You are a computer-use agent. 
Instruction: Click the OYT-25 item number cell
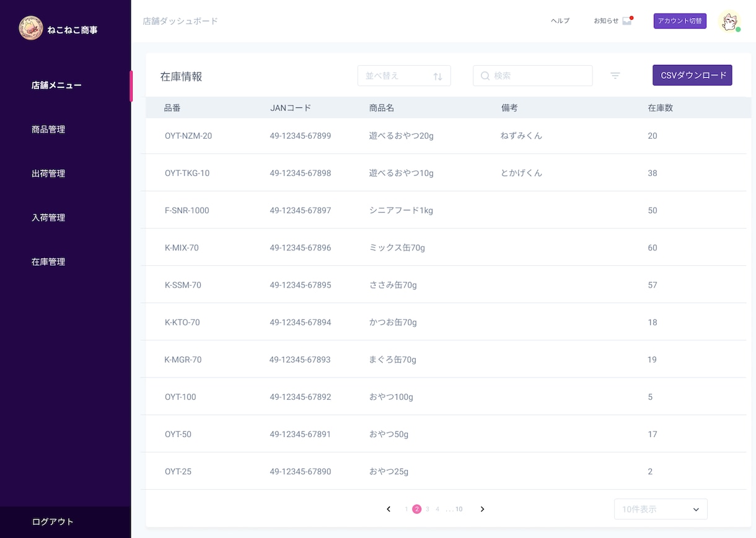tap(178, 472)
